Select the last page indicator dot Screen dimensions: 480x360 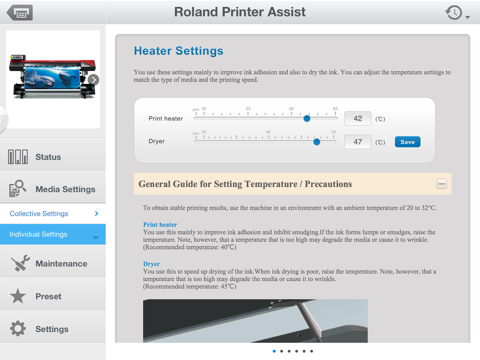[311, 351]
